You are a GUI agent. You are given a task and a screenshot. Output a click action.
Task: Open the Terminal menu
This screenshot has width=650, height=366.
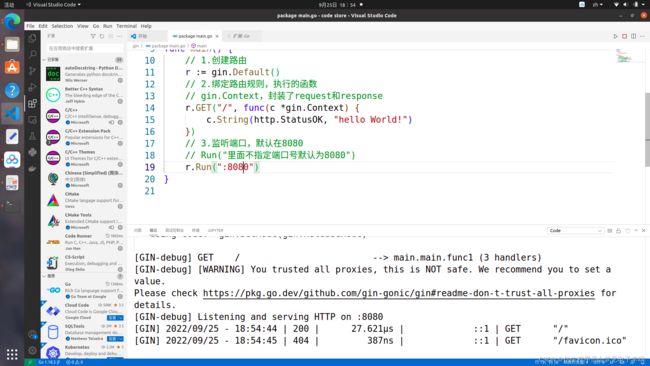pos(126,26)
